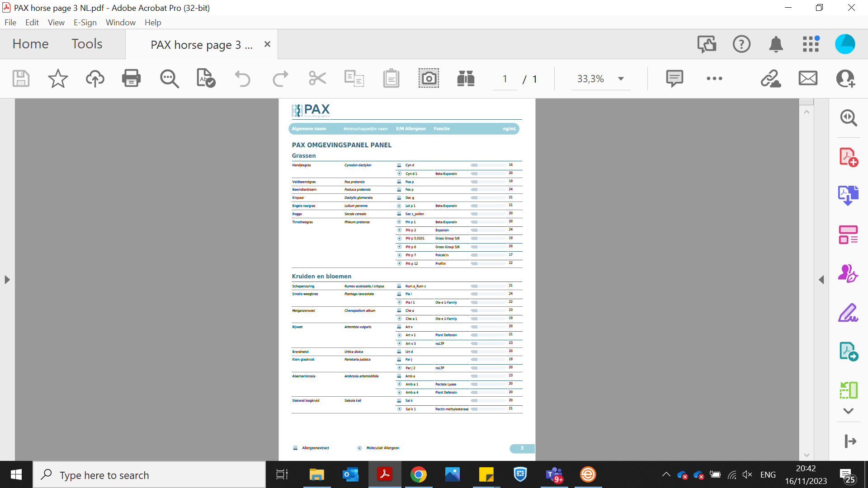Open the Create PDF tool in sidebar
This screenshot has width=868, height=488.
(x=848, y=157)
